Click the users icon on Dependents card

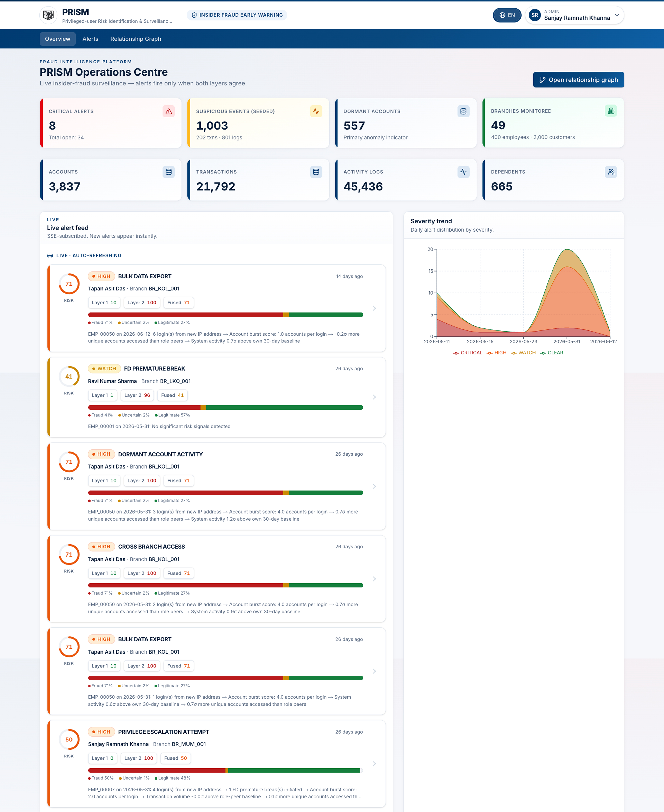[611, 172]
